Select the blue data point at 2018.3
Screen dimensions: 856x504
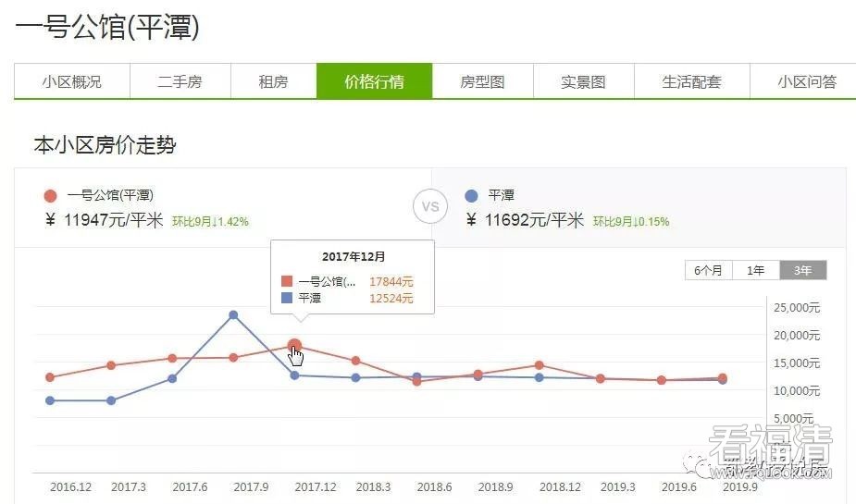click(356, 377)
